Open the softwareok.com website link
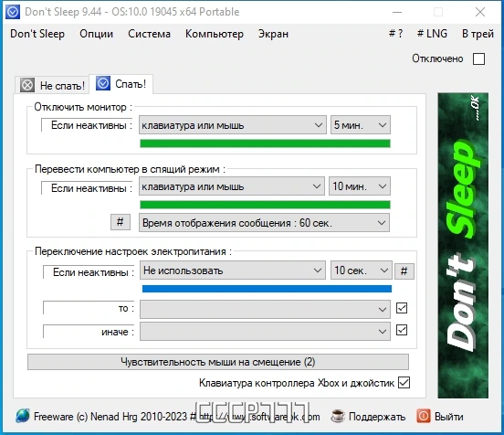 pyautogui.click(x=259, y=417)
